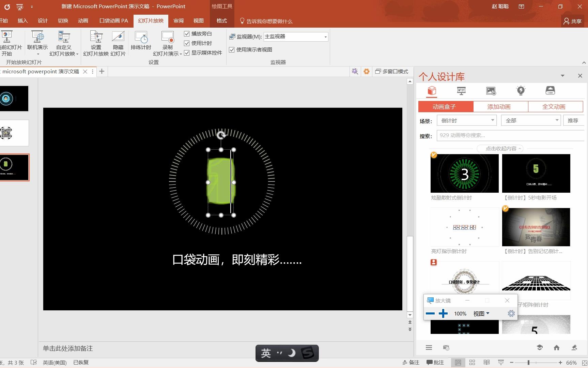Collapse content via 点击收起内容
Screen dimensions: 588x368
coord(501,149)
